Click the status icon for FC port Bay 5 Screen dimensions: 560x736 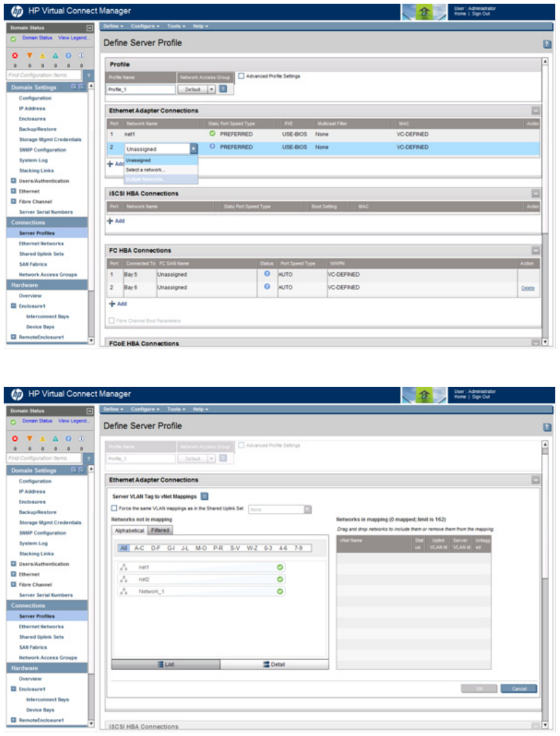(267, 274)
